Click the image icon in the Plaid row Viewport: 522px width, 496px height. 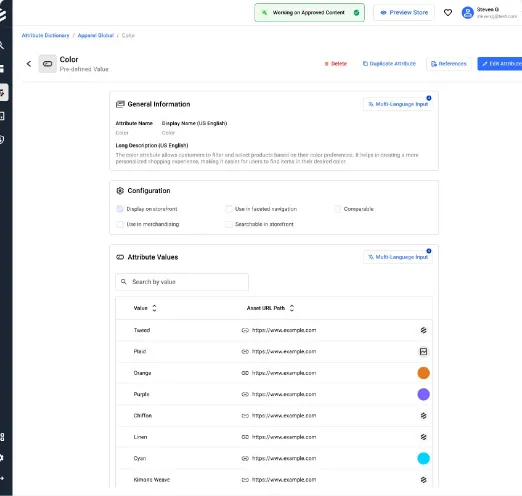click(423, 351)
